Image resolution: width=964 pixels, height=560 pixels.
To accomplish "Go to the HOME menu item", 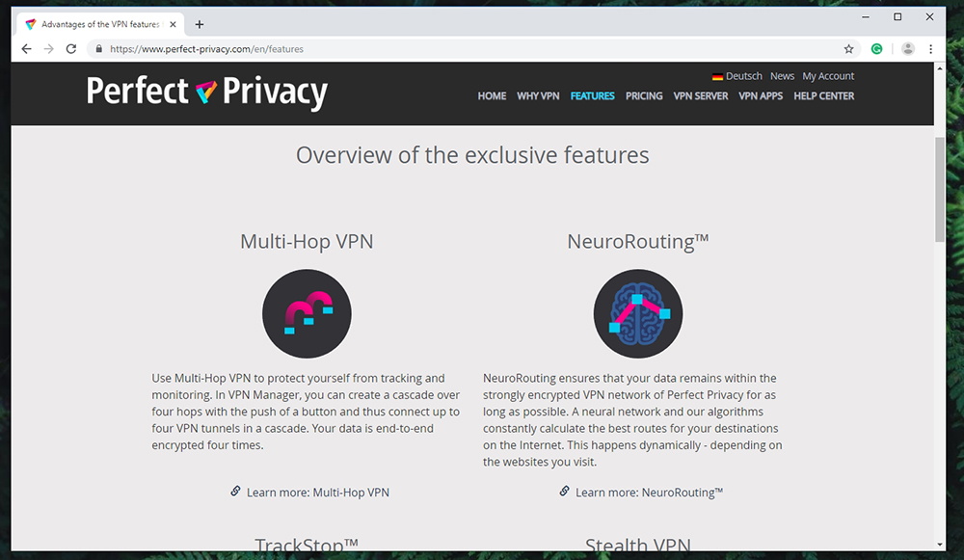I will pyautogui.click(x=492, y=95).
